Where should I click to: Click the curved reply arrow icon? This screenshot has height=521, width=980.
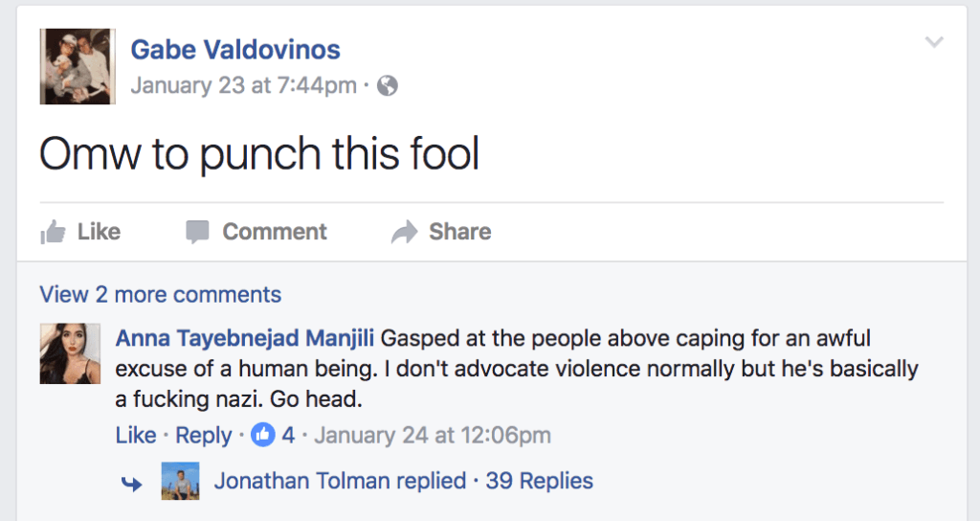pyautogui.click(x=131, y=483)
